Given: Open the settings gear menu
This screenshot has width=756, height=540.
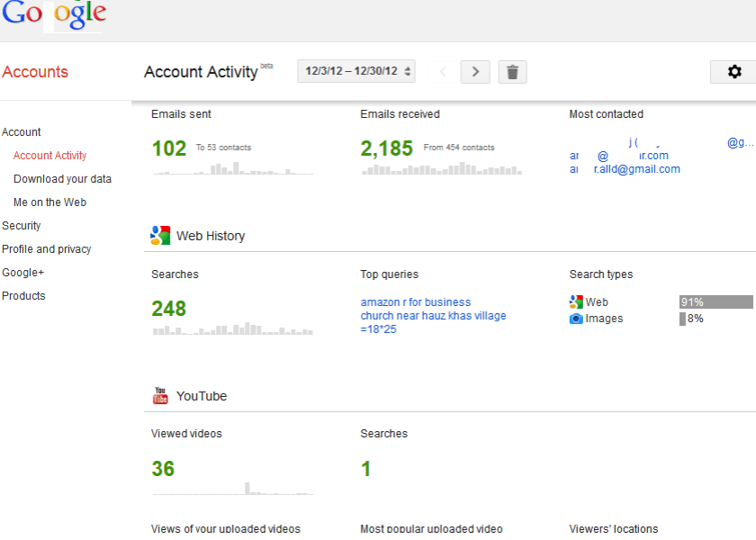Looking at the screenshot, I should (733, 72).
